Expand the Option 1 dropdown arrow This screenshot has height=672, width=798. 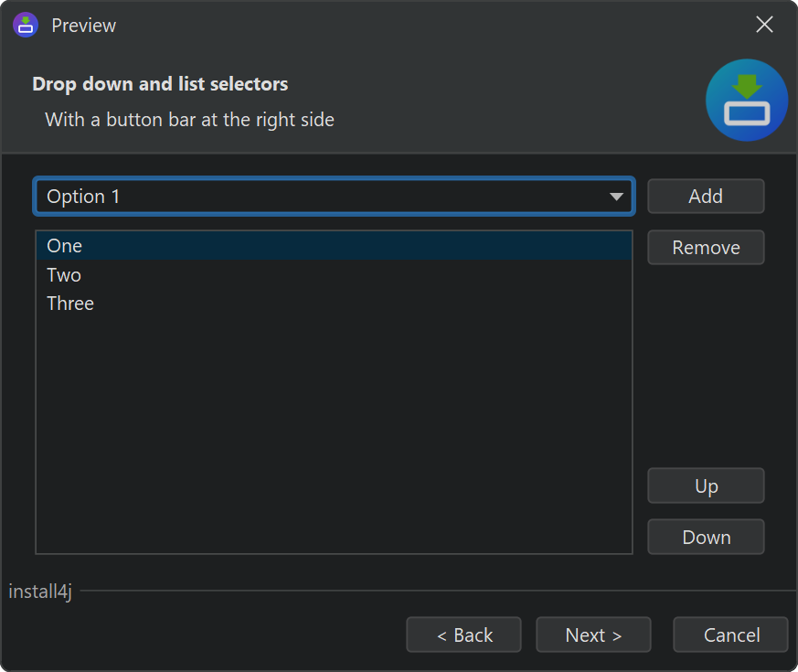(x=617, y=197)
